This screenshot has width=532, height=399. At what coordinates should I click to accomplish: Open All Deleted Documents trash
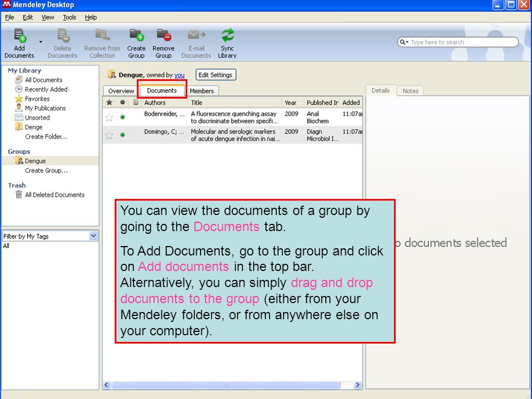55,195
